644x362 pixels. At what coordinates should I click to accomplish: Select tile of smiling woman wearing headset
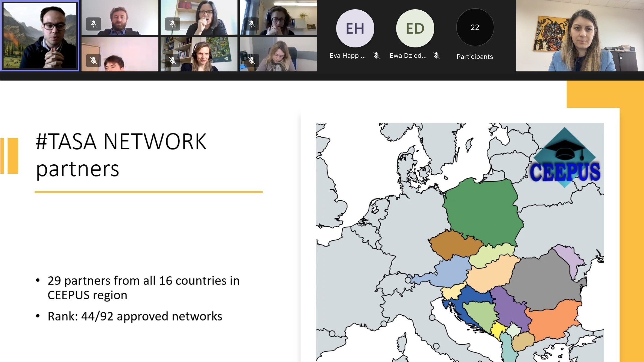pos(199,54)
